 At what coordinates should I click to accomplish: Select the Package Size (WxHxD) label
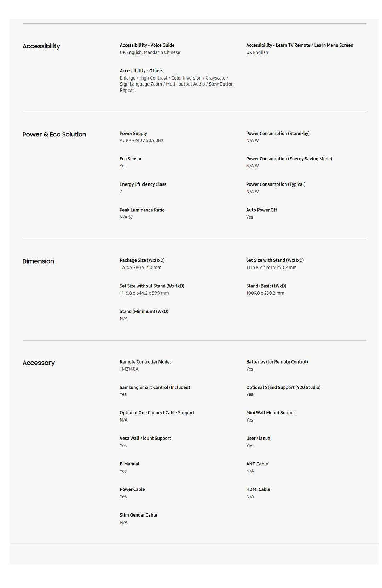[x=142, y=260]
